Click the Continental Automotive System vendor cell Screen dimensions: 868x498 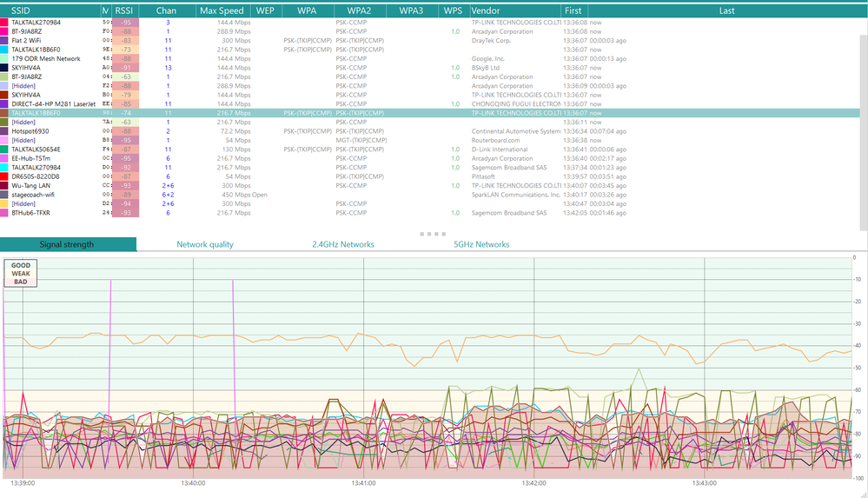(516, 131)
